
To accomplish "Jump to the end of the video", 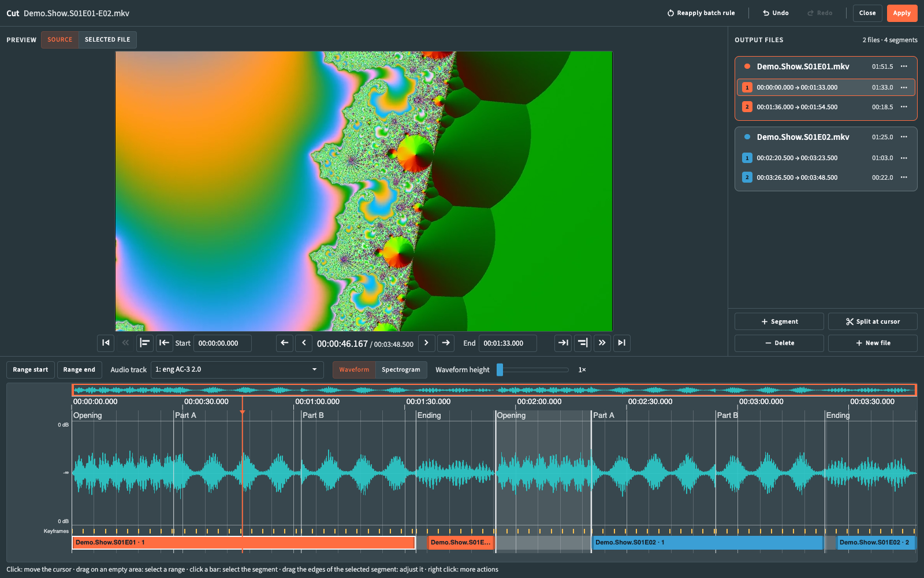I will pos(622,343).
